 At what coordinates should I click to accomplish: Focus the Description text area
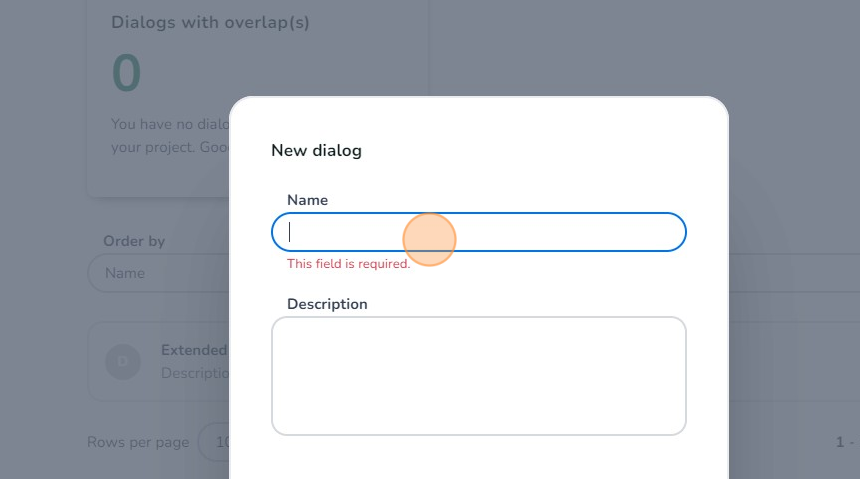[478, 376]
